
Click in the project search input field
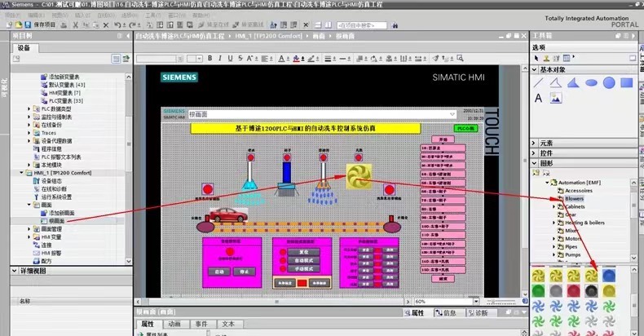361,25
